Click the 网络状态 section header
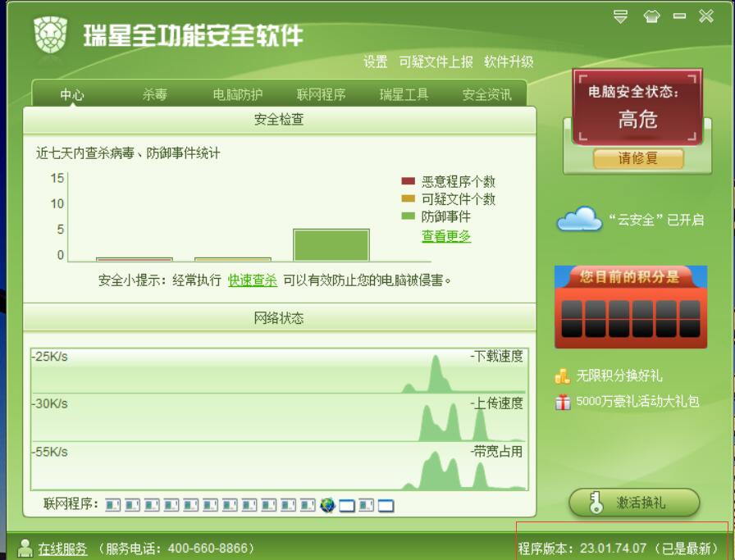 (280, 318)
